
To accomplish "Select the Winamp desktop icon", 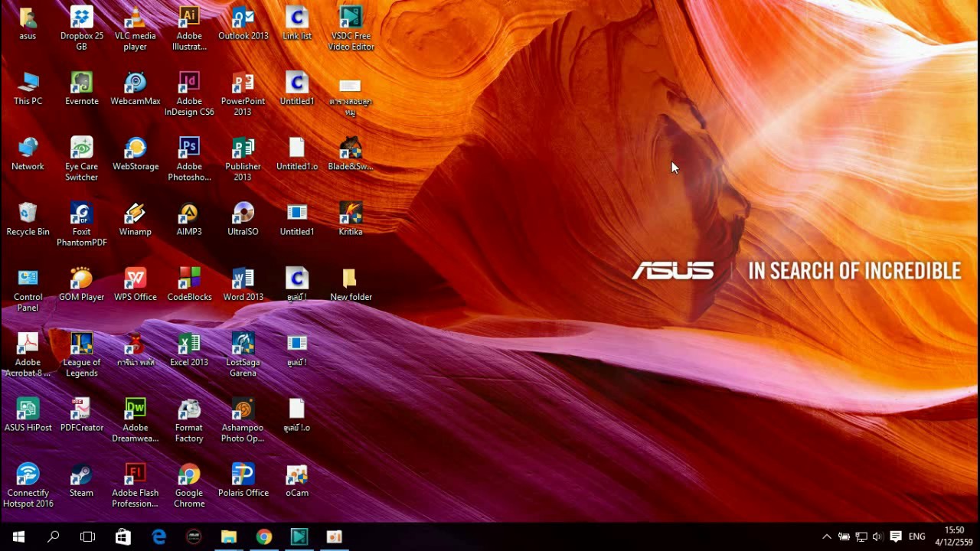I will coord(136,218).
